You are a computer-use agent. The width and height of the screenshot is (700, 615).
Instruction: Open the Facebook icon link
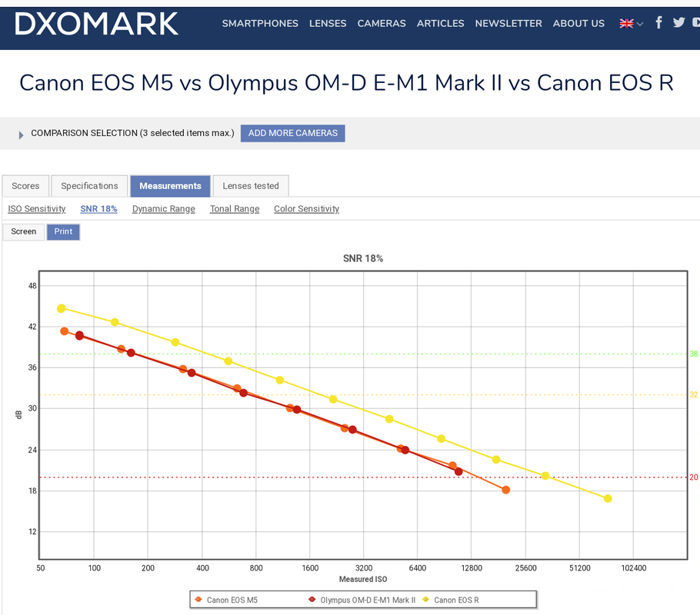[659, 22]
